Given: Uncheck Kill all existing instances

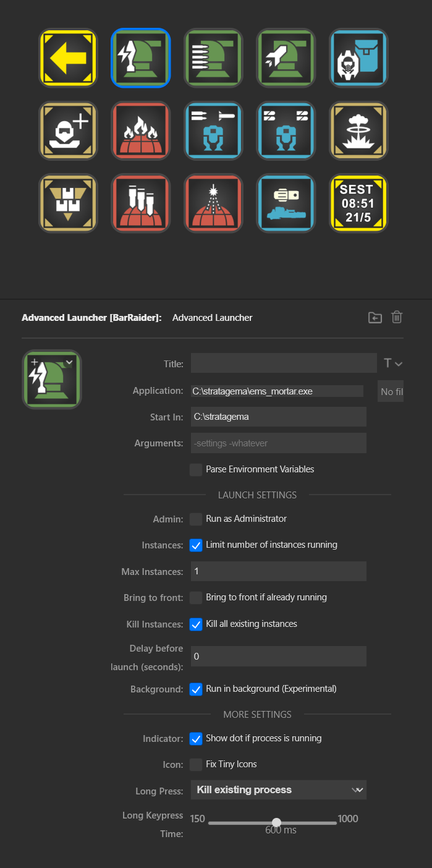Looking at the screenshot, I should tap(196, 624).
